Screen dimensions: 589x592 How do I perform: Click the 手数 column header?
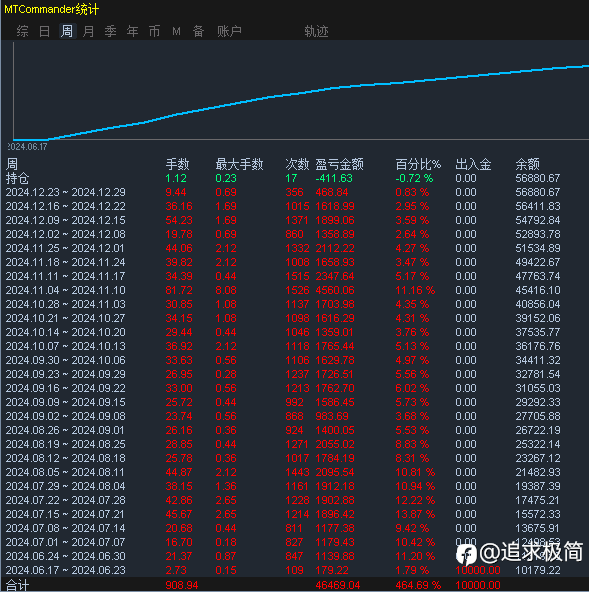(177, 164)
